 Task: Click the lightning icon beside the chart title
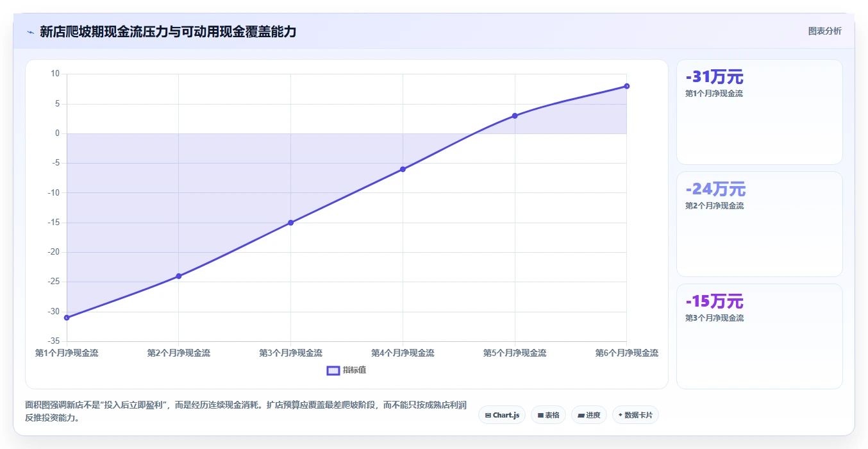[30, 31]
